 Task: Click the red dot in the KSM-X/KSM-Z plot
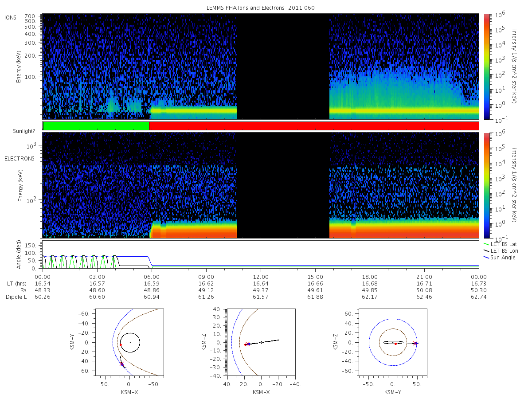point(245,344)
